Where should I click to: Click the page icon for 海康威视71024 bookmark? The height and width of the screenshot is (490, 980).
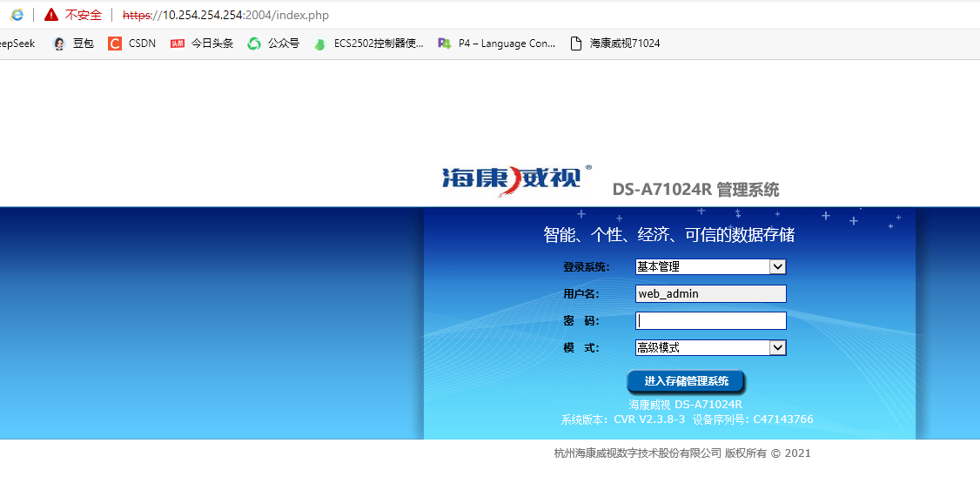(x=576, y=44)
